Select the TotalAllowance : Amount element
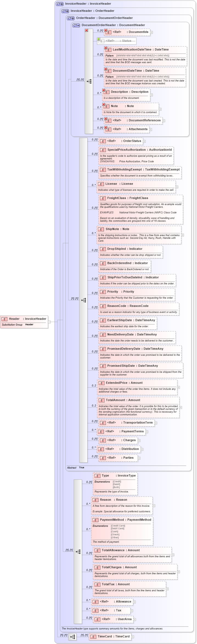Screen dimensions: 197x644 tap(133, 555)
